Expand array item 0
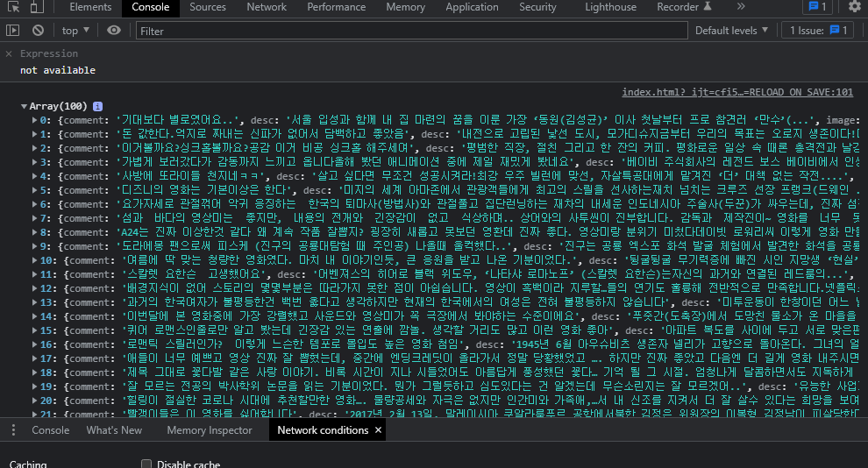 (34, 120)
